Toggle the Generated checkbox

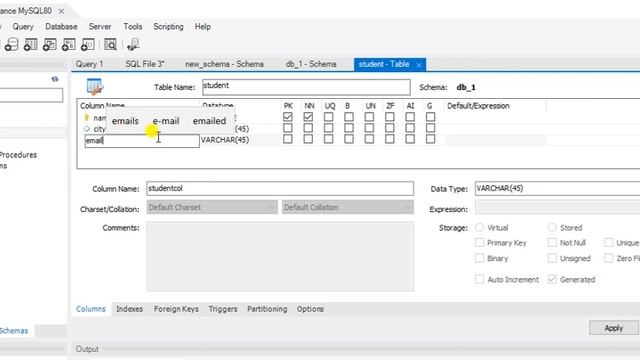click(x=552, y=280)
